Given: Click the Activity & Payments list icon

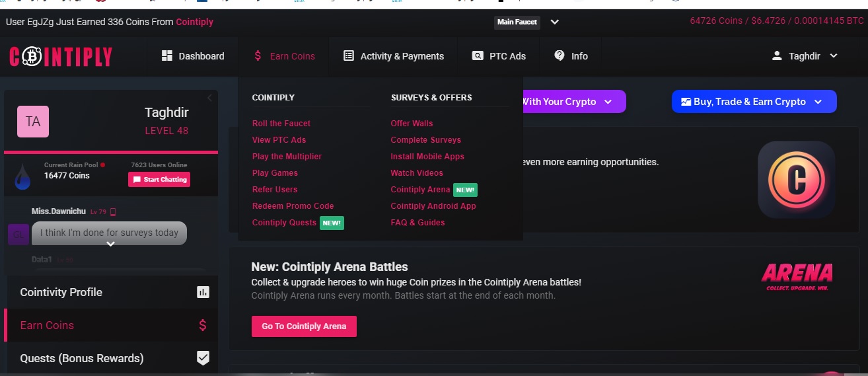Looking at the screenshot, I should click(x=349, y=56).
